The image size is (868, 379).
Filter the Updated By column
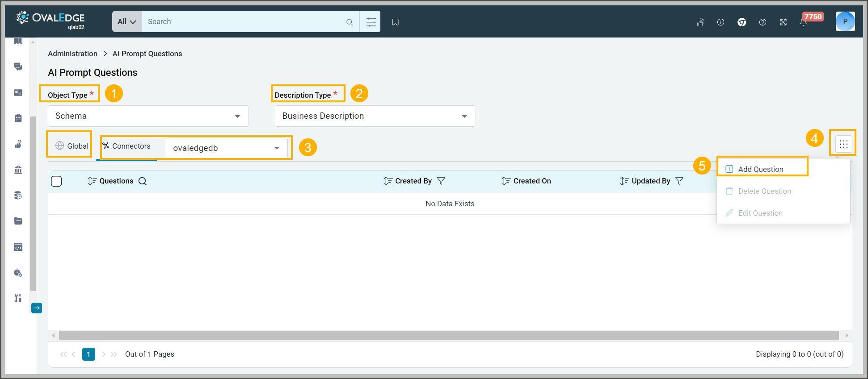(x=679, y=181)
